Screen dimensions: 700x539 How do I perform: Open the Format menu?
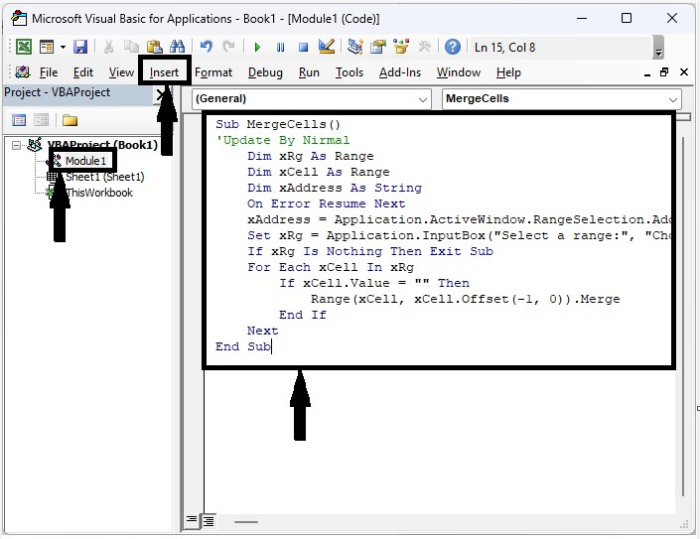coord(213,72)
